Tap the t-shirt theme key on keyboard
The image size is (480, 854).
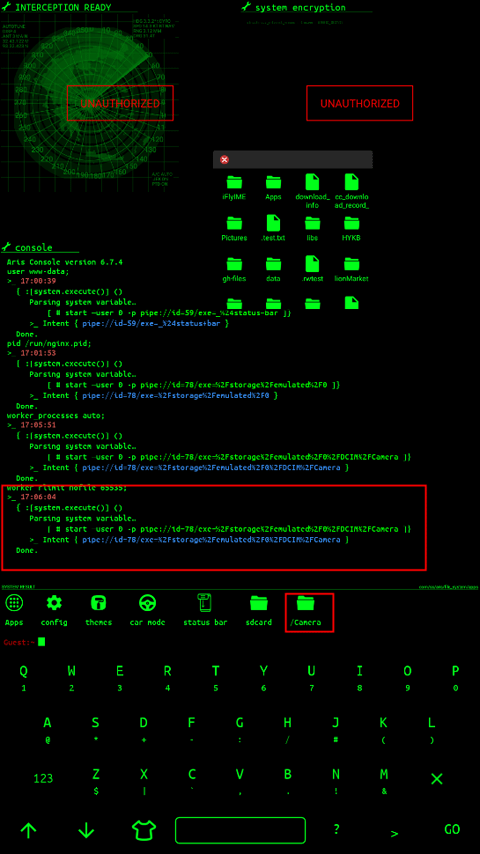(144, 829)
